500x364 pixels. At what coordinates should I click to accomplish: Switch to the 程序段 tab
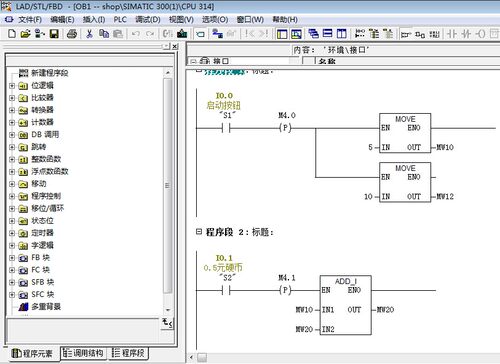(129, 353)
